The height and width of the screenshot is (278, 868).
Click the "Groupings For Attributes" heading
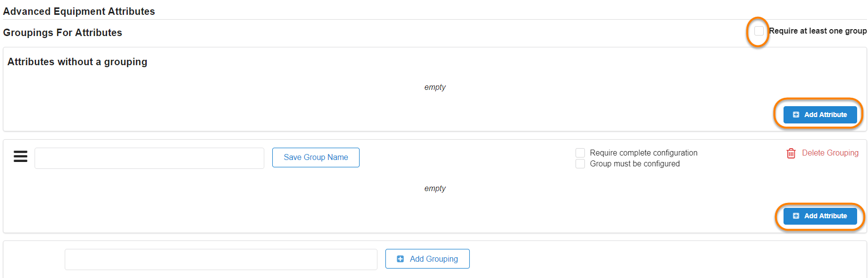pyautogui.click(x=62, y=33)
